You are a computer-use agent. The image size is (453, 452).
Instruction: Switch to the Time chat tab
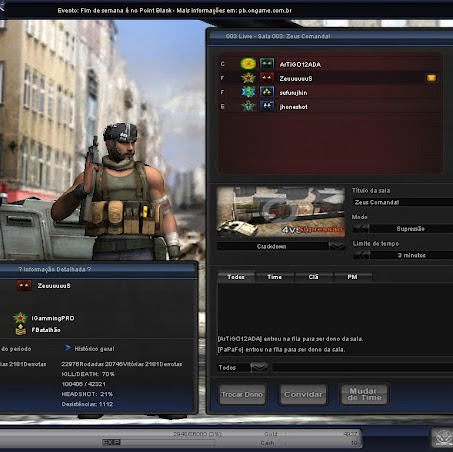[x=275, y=277]
